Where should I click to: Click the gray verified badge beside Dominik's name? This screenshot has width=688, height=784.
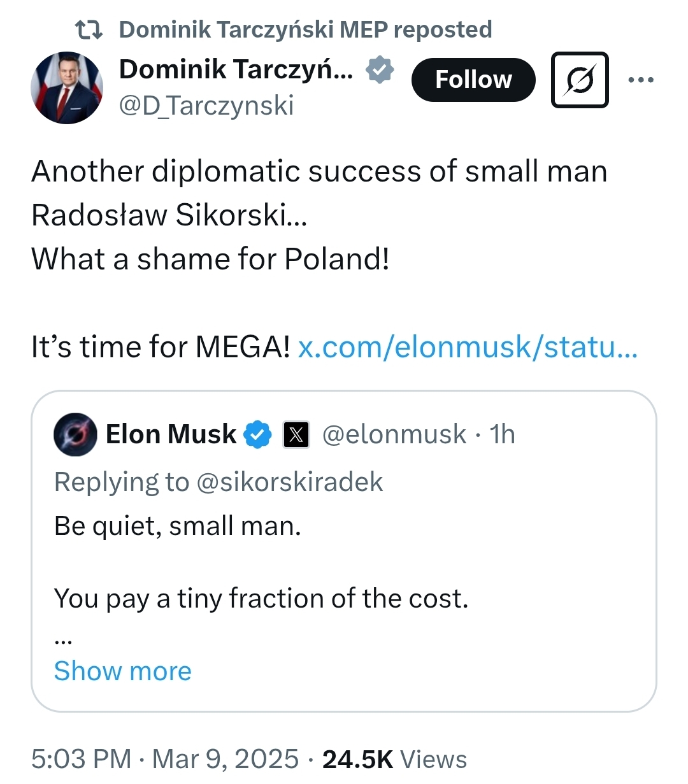380,70
